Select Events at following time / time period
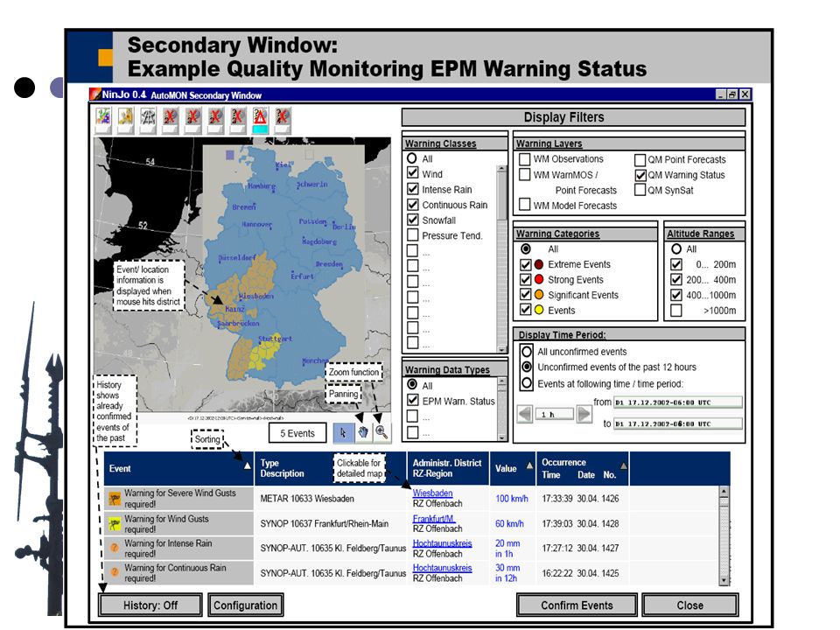Image resolution: width=840 pixels, height=630 pixels. point(527,383)
